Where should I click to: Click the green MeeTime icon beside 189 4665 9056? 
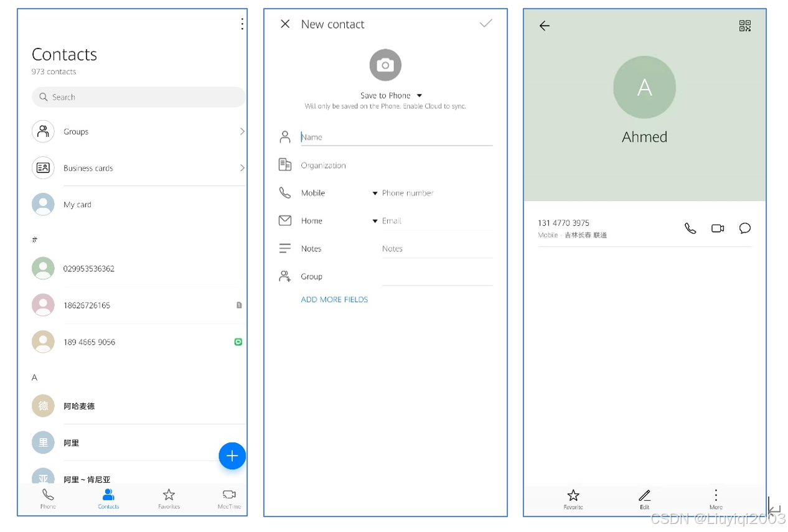(x=238, y=342)
